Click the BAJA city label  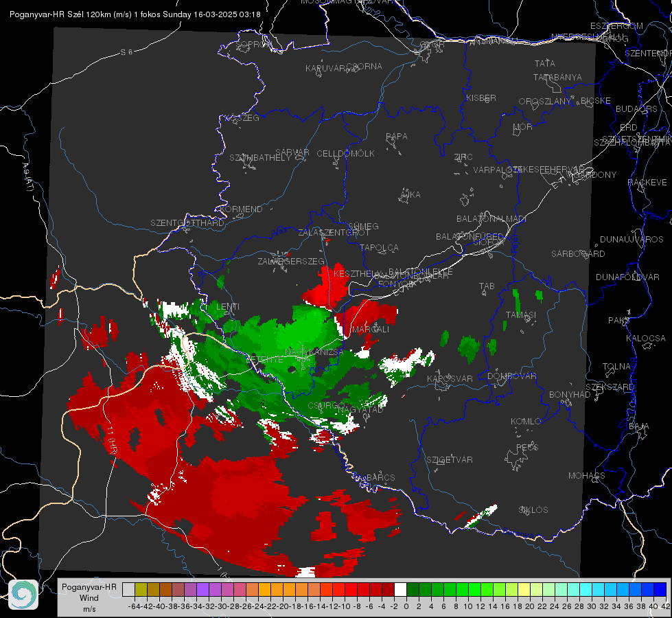tap(638, 426)
